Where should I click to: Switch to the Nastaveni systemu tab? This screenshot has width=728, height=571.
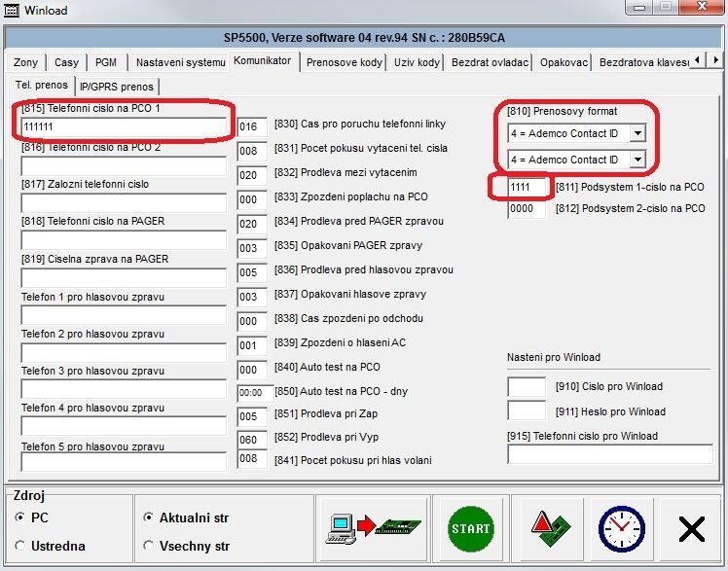(180, 63)
